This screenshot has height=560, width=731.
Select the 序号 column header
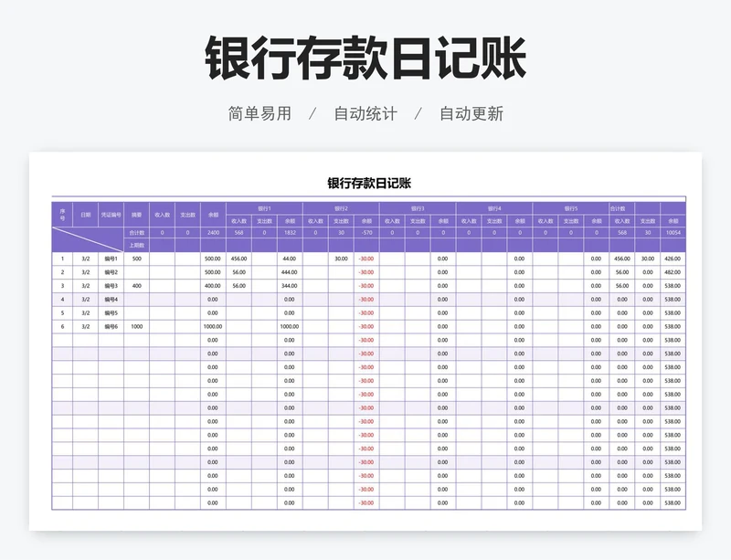tap(62, 215)
